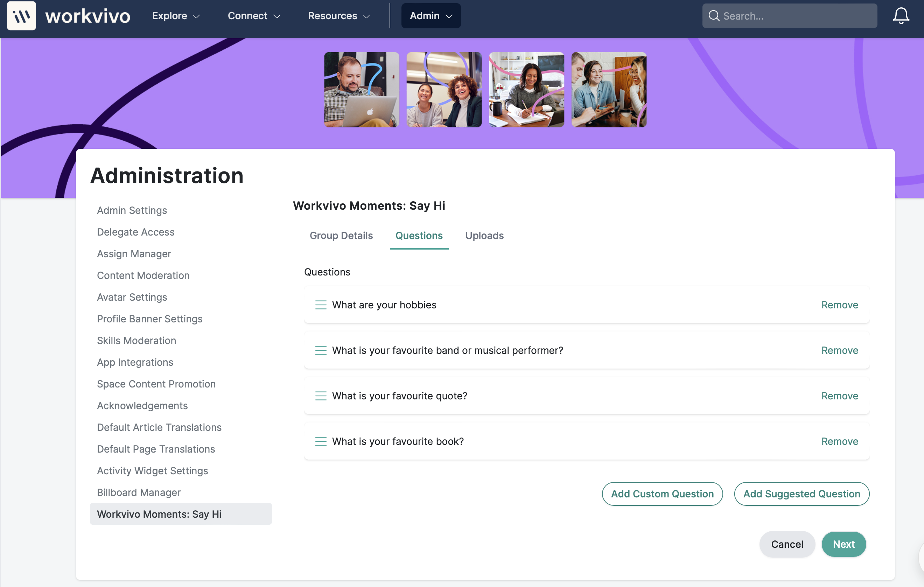Click the Administration heading
Image resolution: width=924 pixels, height=587 pixels.
tap(167, 175)
